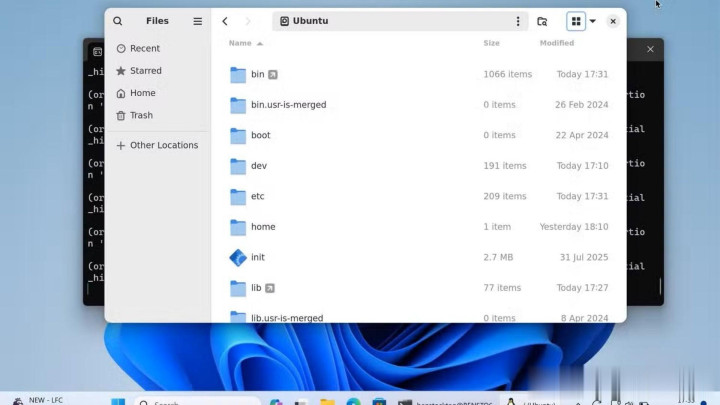Select the bin folder icon
This screenshot has width=720, height=405.
pyautogui.click(x=238, y=75)
